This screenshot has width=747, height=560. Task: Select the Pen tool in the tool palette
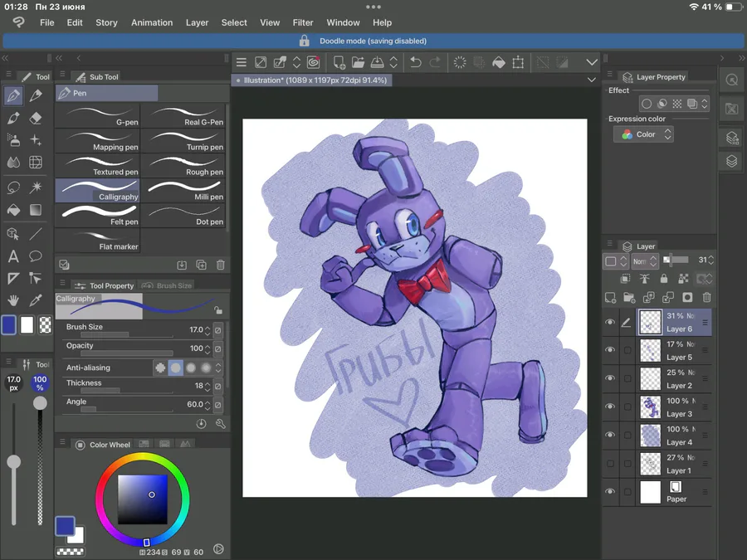[x=13, y=95]
